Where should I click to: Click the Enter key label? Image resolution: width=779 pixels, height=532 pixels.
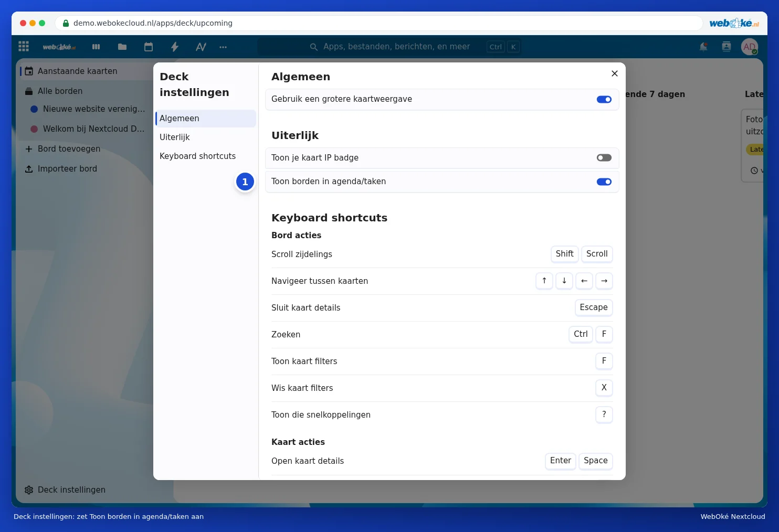[x=561, y=461]
